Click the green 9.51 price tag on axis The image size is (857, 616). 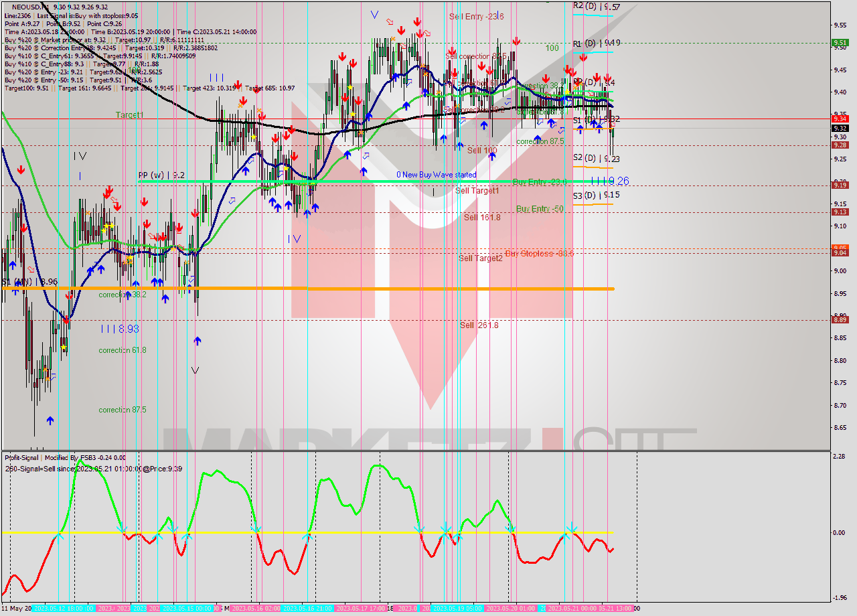coord(840,42)
